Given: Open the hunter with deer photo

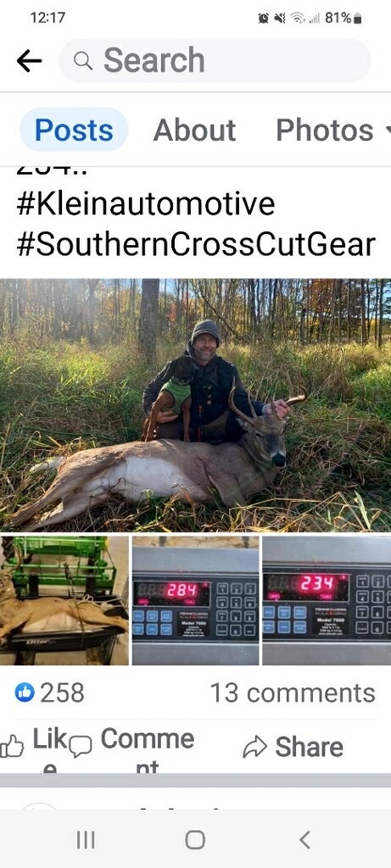Looking at the screenshot, I should click(195, 405).
